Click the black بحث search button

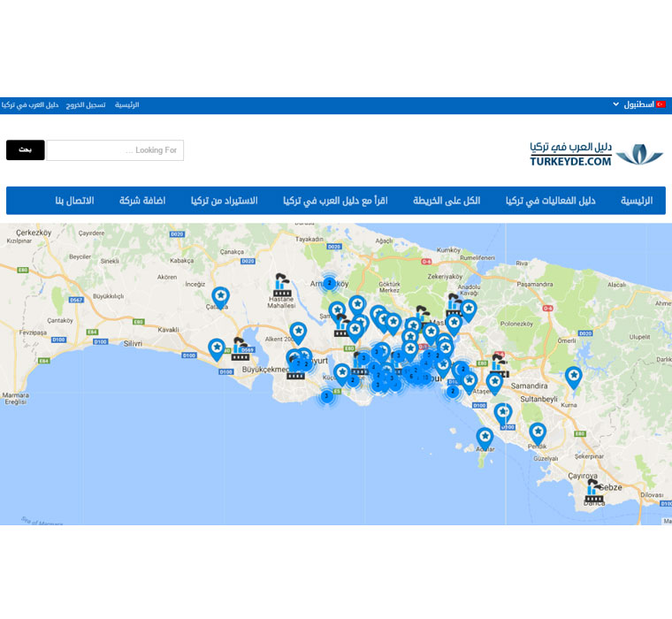point(26,150)
